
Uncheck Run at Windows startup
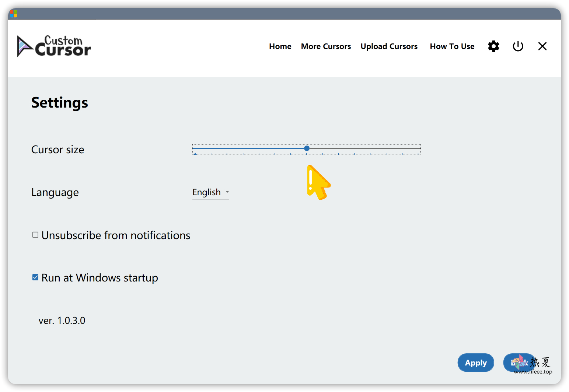point(35,277)
